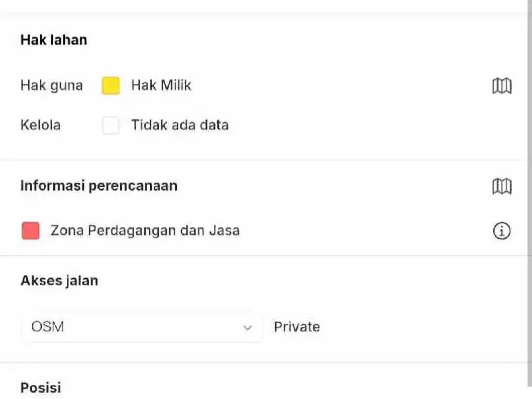532x399 pixels.
Task: Click the yellow Hak Milik color swatch
Action: [111, 86]
